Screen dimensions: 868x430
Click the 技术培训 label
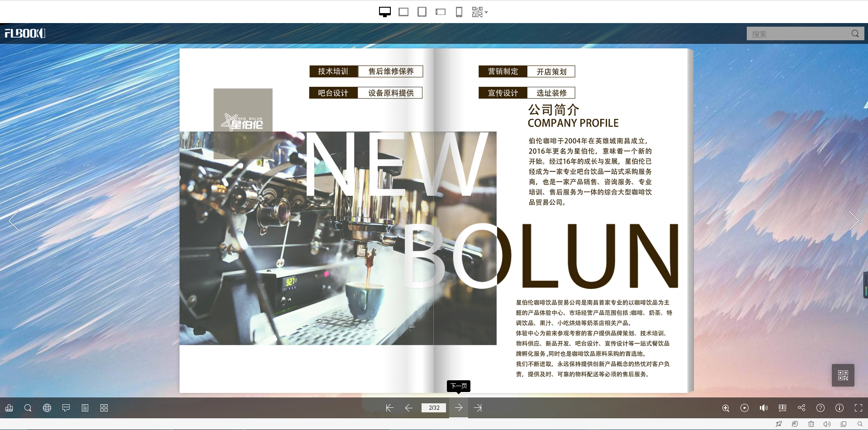click(x=333, y=71)
